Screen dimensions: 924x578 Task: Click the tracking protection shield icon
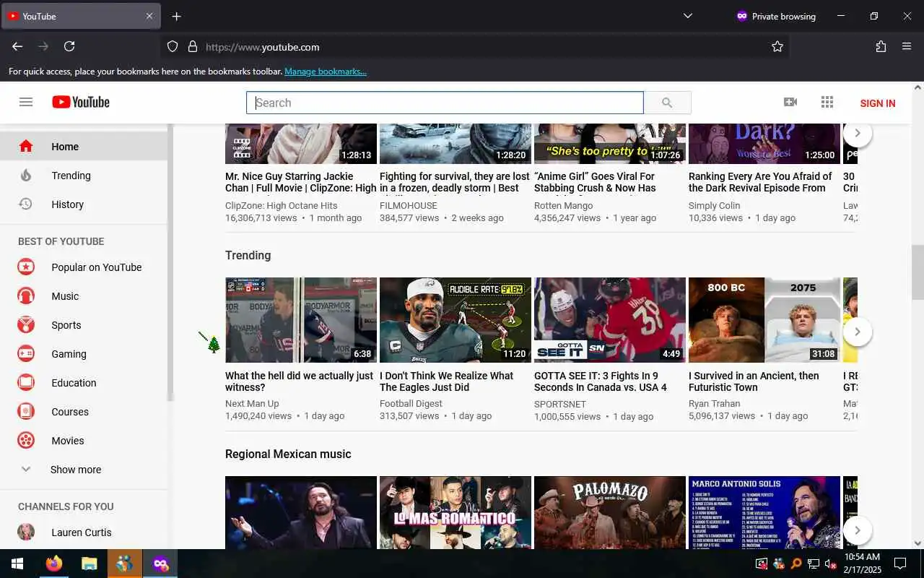pyautogui.click(x=173, y=47)
